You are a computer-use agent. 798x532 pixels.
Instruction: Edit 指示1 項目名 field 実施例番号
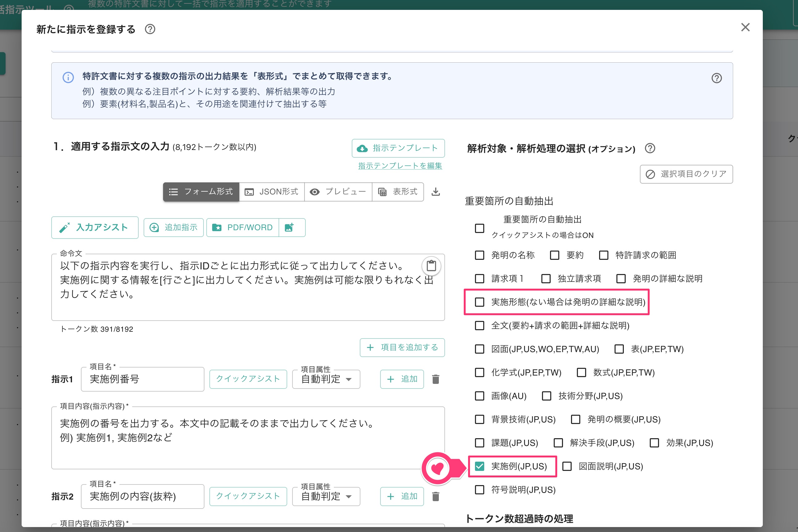tap(143, 379)
